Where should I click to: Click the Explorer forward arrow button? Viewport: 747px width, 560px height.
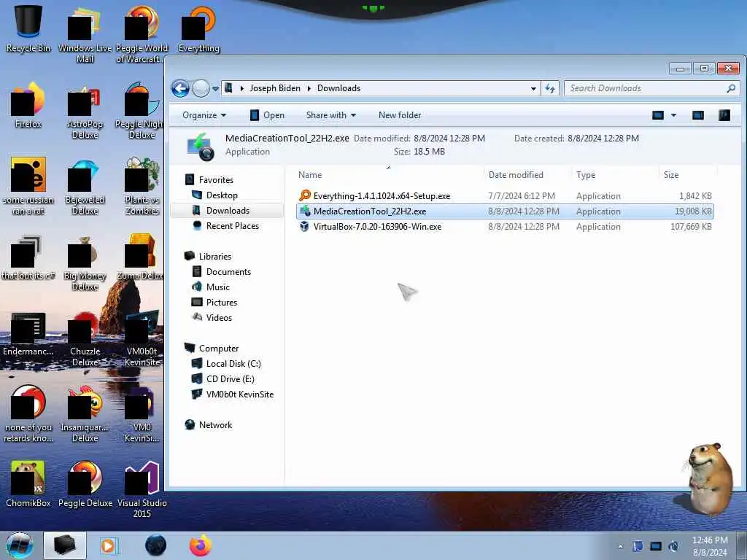(201, 88)
